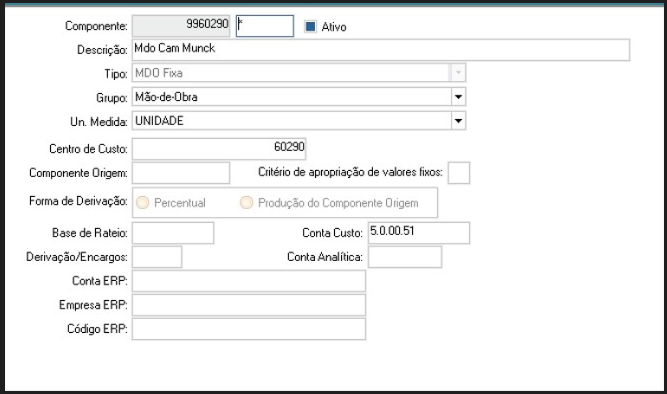Screen dimensions: 667x394
Task: Open the Un. Medida dropdown arrow
Action: tap(458, 120)
